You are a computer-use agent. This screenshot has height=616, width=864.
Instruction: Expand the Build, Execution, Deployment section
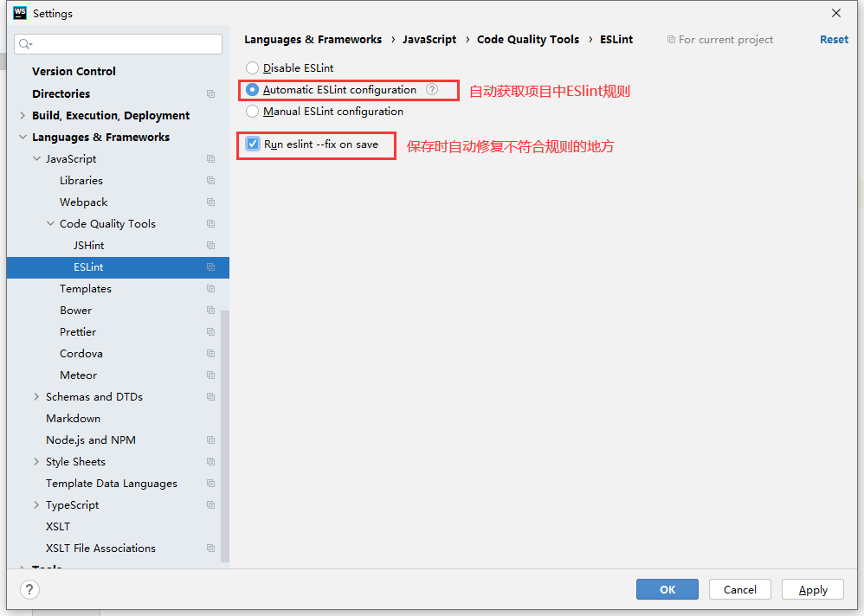(23, 115)
